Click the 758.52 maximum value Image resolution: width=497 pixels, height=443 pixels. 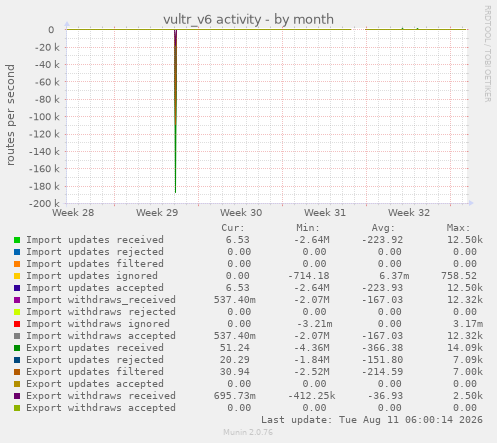click(x=459, y=276)
